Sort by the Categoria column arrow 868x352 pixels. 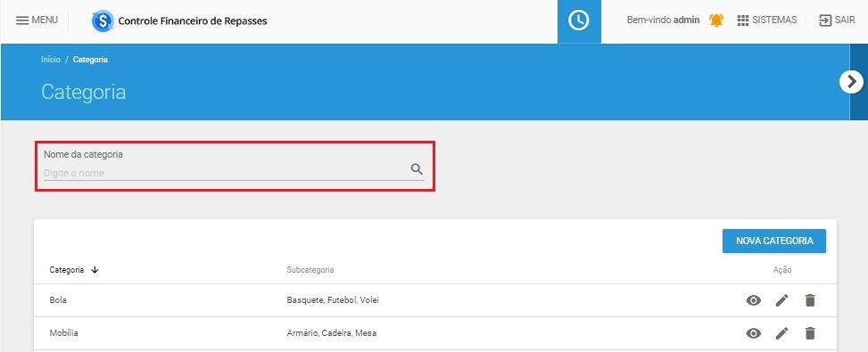[x=95, y=270]
